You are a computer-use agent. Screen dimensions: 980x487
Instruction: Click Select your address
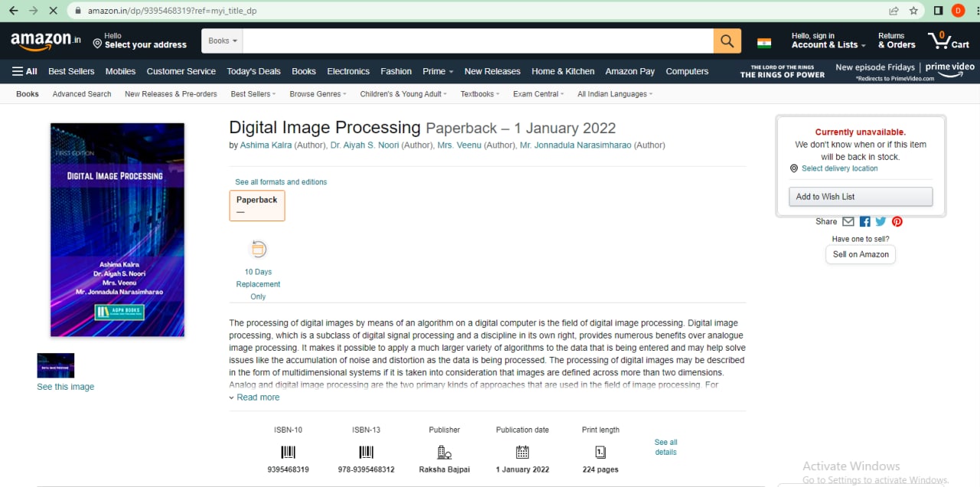pos(146,44)
